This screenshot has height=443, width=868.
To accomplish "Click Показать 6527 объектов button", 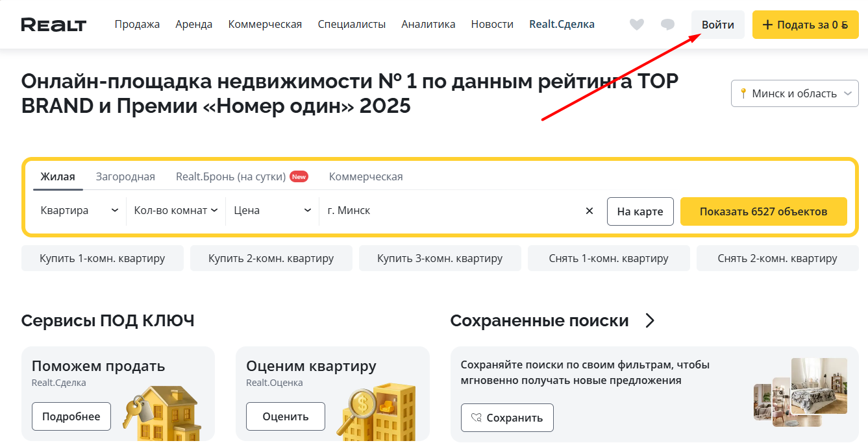I will 763,211.
